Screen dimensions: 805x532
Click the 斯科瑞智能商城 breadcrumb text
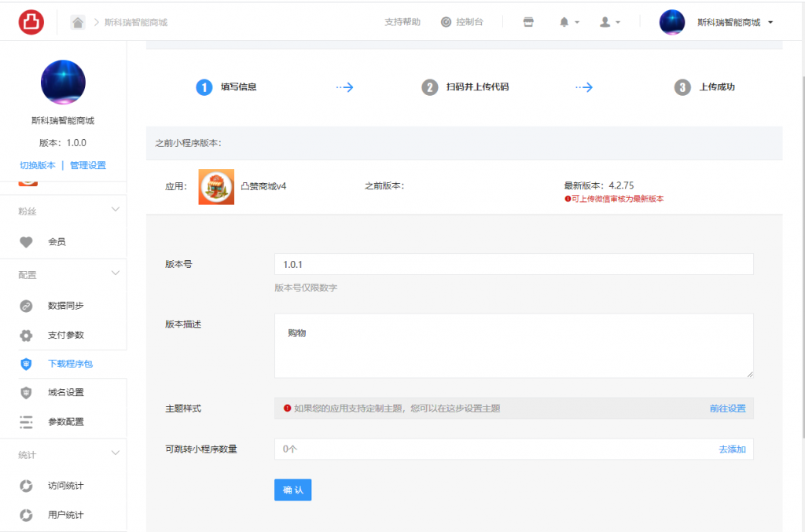(136, 22)
